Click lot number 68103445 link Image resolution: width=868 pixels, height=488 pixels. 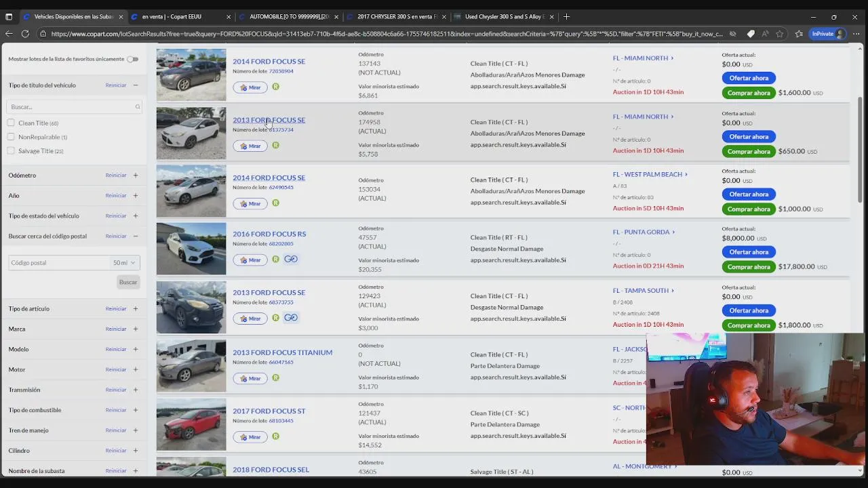pos(281,420)
